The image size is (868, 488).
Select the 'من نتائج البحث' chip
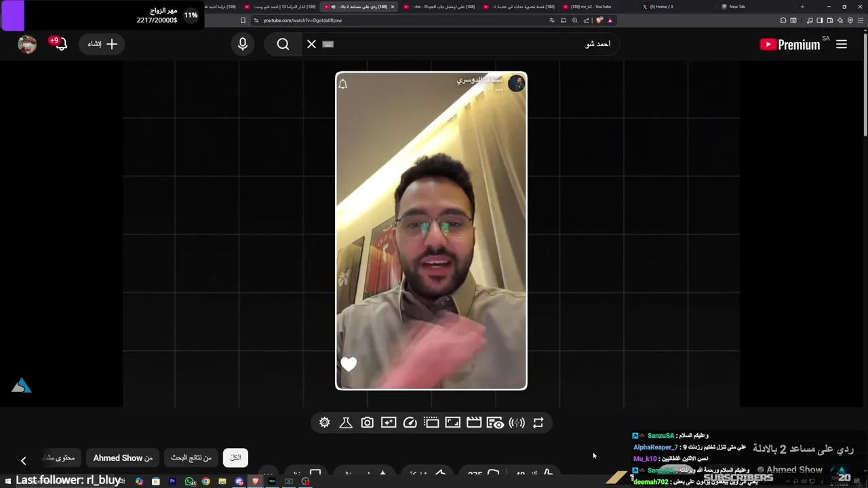click(x=191, y=458)
